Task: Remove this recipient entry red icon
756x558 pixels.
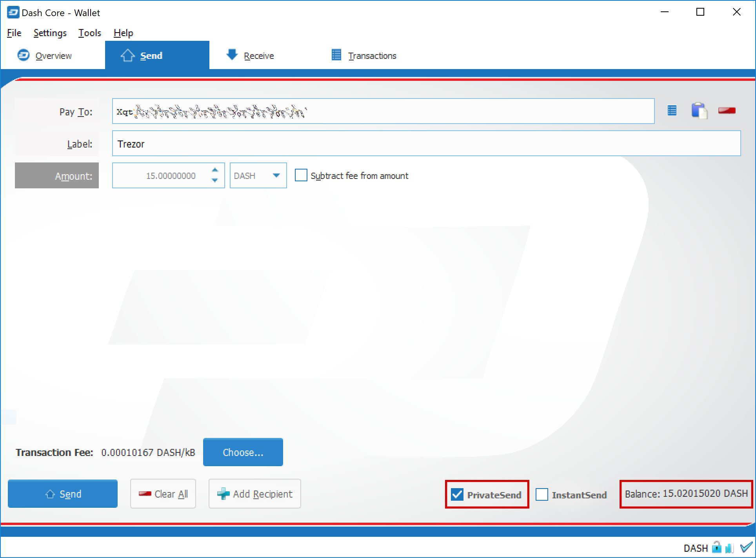Action: (x=727, y=111)
